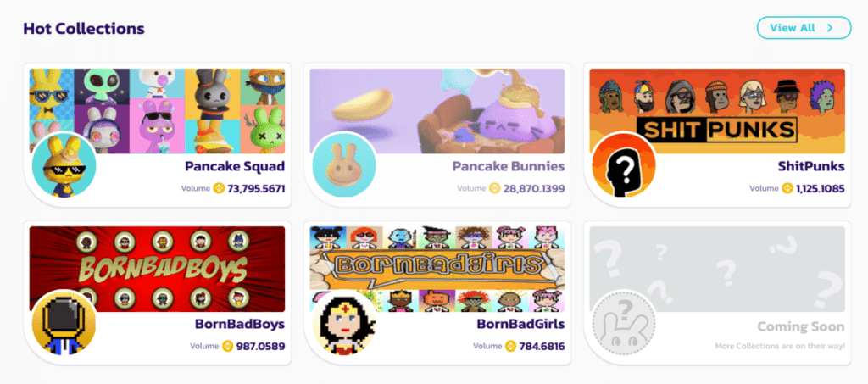Click the ShitPunks question-mark silhouette avatar

pos(624,165)
